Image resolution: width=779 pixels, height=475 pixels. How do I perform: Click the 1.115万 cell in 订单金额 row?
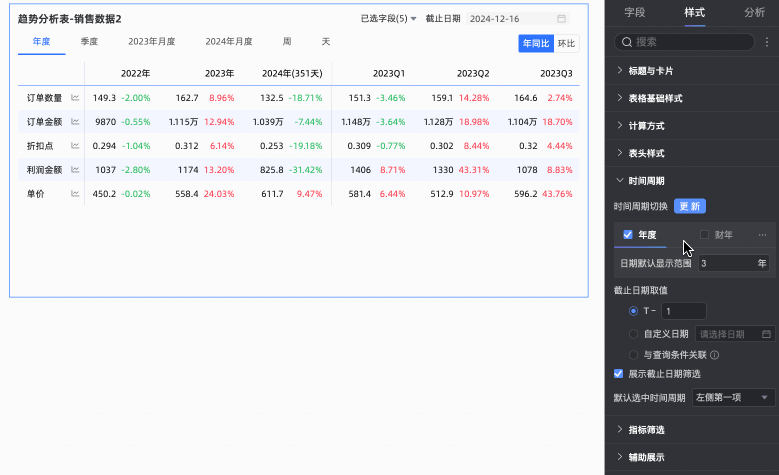tap(183, 122)
